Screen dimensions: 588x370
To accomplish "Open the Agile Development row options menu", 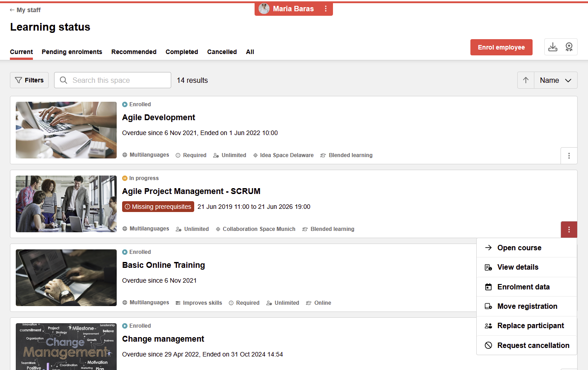I will (569, 156).
